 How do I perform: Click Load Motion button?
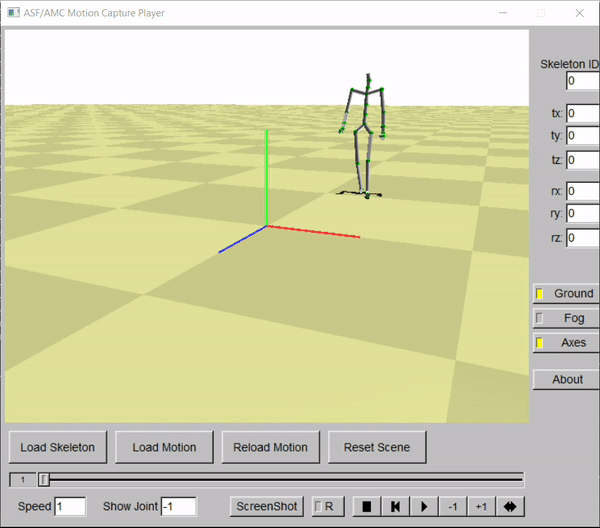(x=164, y=447)
